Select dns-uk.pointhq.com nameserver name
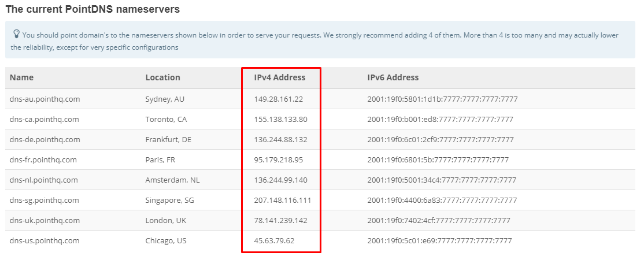The width and height of the screenshot is (644, 256). (x=45, y=220)
